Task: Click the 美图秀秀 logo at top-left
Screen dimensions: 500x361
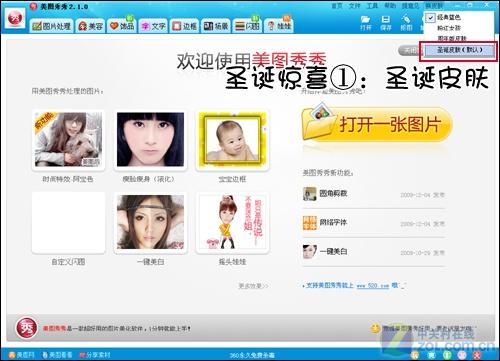Action: coord(16,19)
